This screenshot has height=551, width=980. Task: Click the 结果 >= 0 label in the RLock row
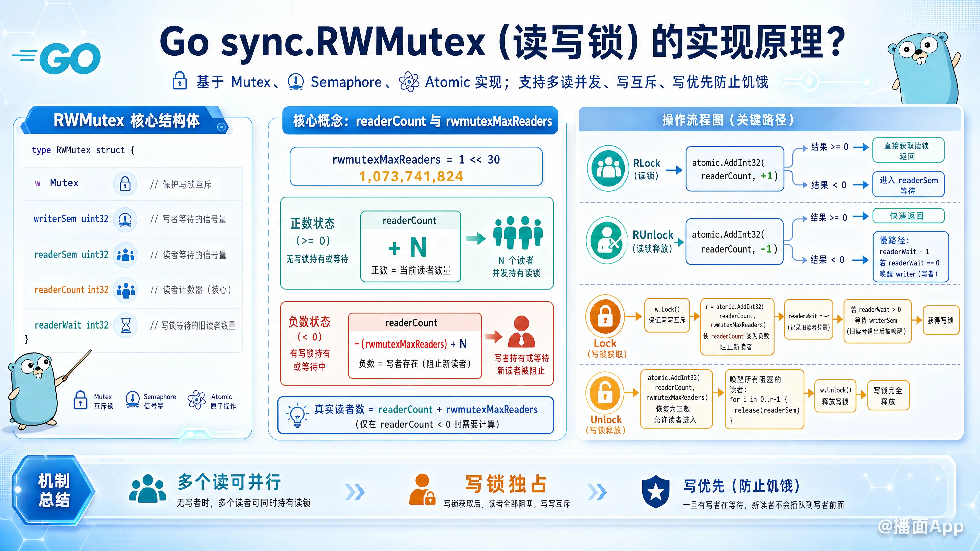pos(830,147)
